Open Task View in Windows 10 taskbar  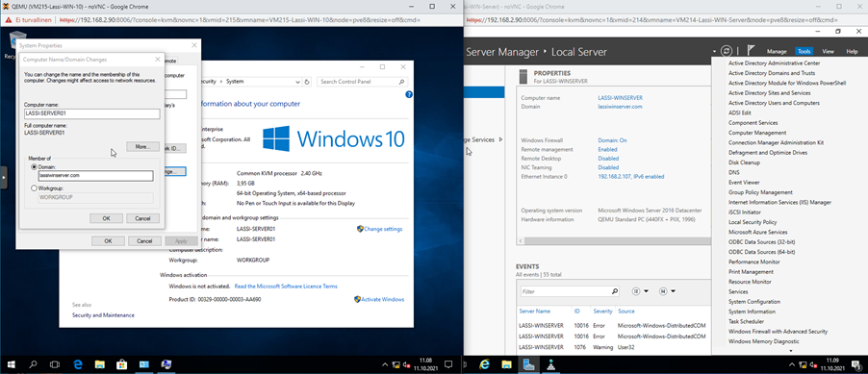coord(55,364)
